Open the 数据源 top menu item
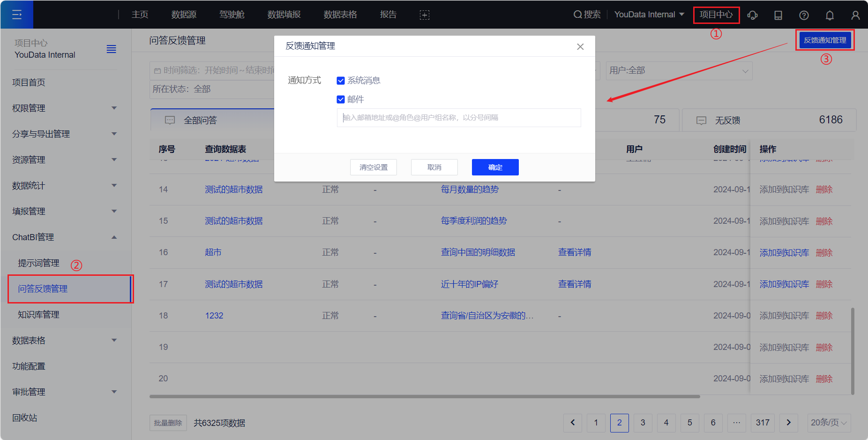Screen dimensions: 868x440 pos(184,15)
